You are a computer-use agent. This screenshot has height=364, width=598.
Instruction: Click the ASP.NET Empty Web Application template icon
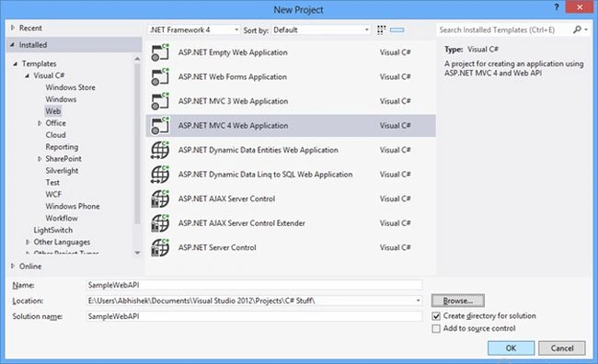pyautogui.click(x=160, y=52)
